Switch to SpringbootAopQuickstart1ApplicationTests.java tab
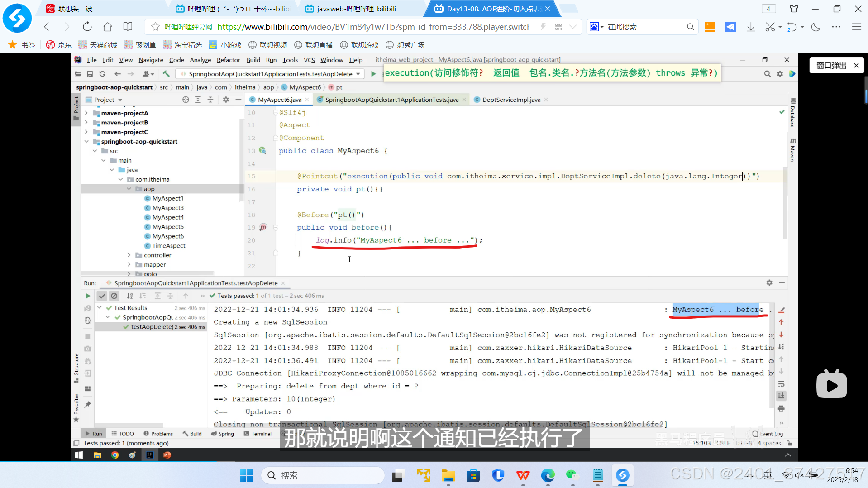This screenshot has width=868, height=488. pyautogui.click(x=391, y=100)
